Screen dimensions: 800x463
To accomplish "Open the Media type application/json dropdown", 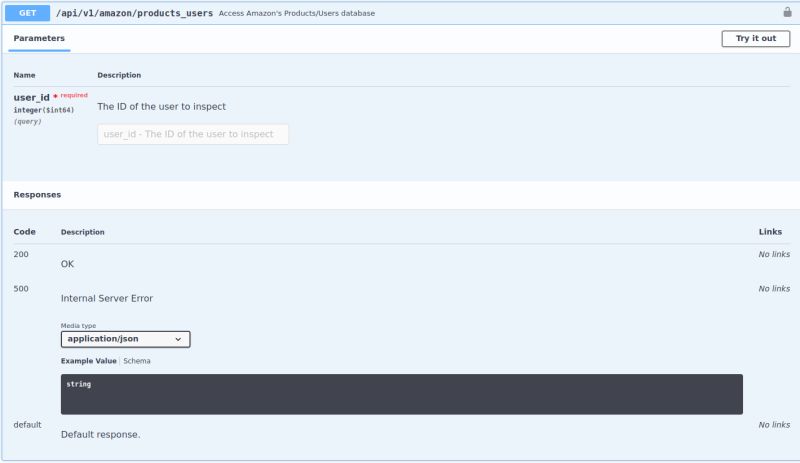I will pyautogui.click(x=126, y=339).
